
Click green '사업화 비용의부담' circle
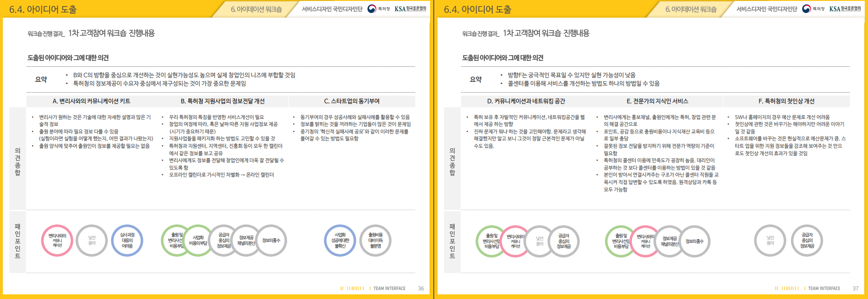pos(198,240)
